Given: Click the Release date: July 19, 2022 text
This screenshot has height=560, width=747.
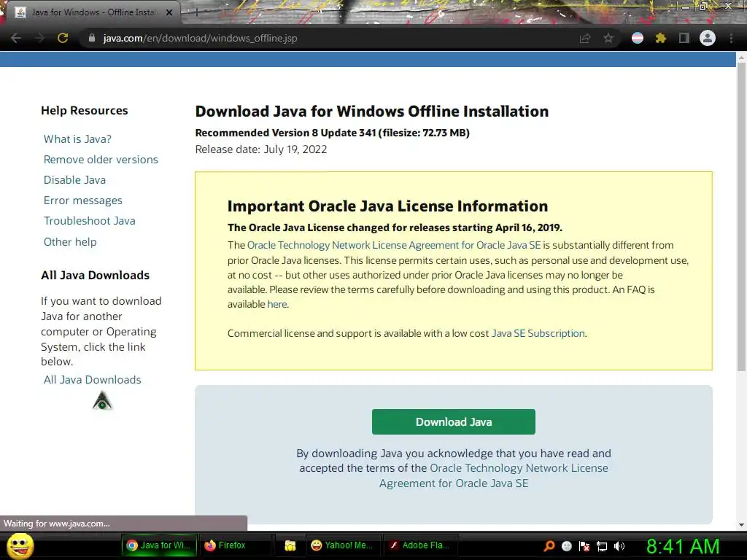Looking at the screenshot, I should pos(261,149).
